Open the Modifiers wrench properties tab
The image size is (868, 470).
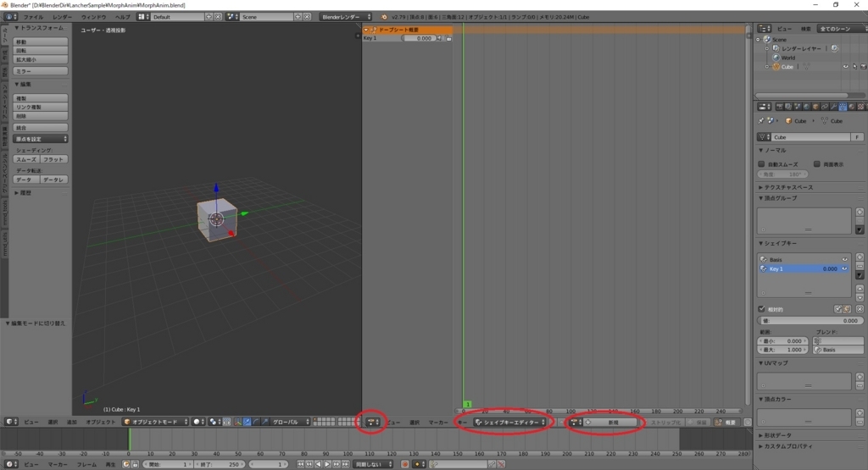click(834, 107)
